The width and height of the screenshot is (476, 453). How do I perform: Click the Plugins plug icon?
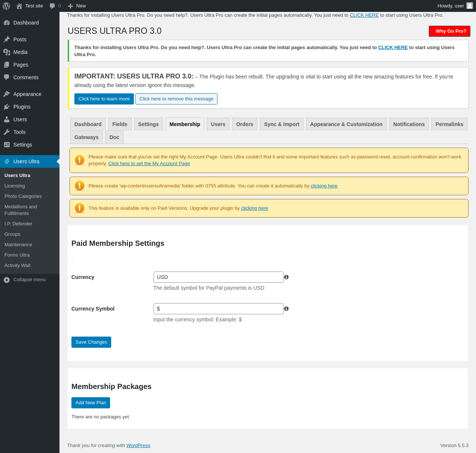click(7, 107)
